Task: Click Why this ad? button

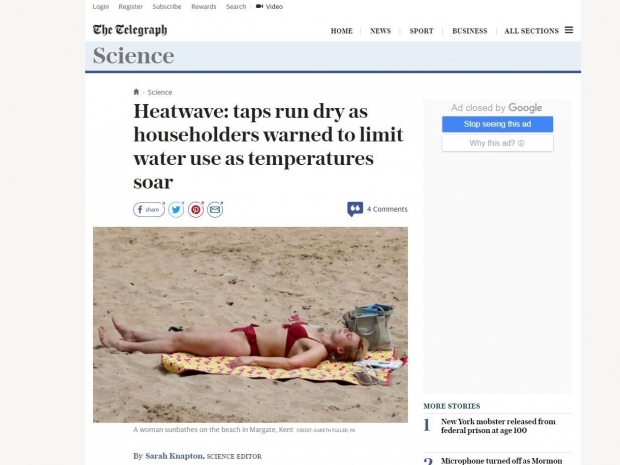Action: (497, 143)
